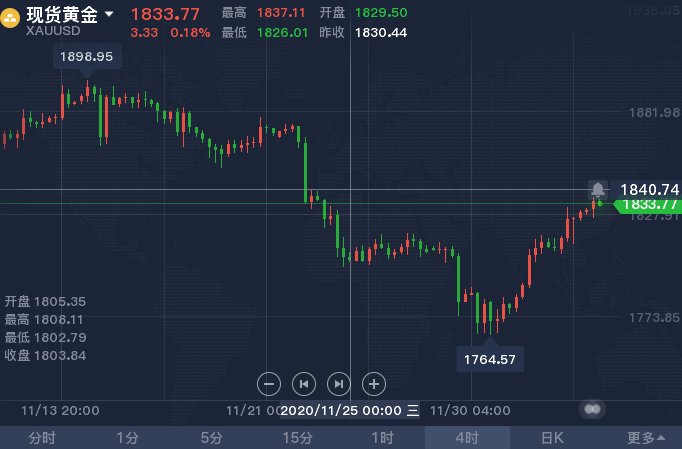Open the 现货黄金 symbol dropdown arrow
The width and height of the screenshot is (682, 449).
tap(109, 14)
